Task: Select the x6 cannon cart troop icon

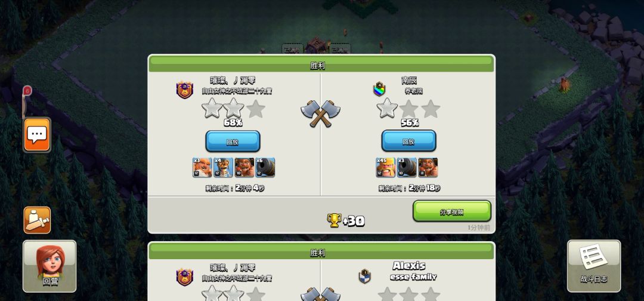Action: [265, 167]
